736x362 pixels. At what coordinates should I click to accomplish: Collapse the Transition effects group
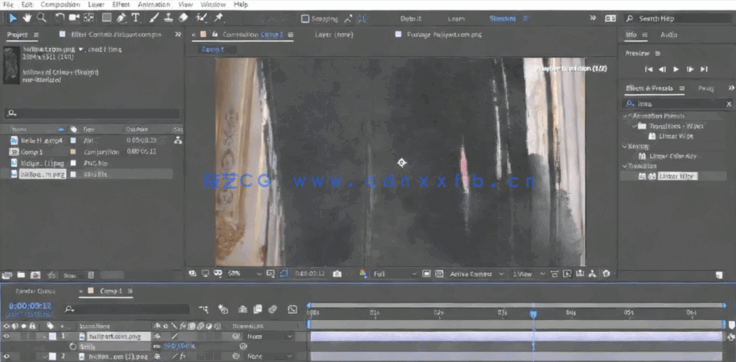[x=625, y=166]
